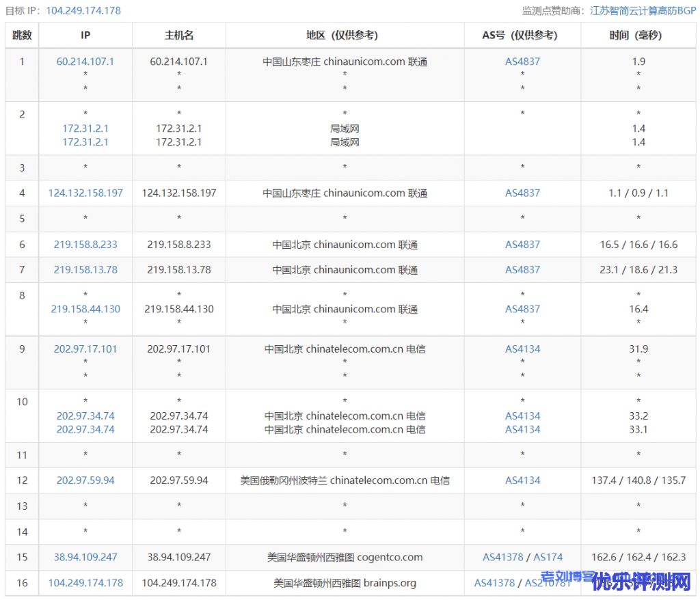This screenshot has width=700, height=600.
Task: Click IP link 219.158.13.78 in hop 7
Action: (85, 270)
